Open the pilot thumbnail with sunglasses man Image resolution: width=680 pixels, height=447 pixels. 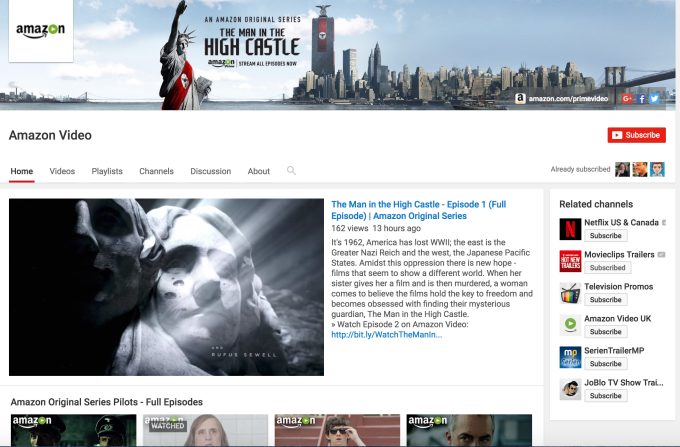[x=337, y=430]
